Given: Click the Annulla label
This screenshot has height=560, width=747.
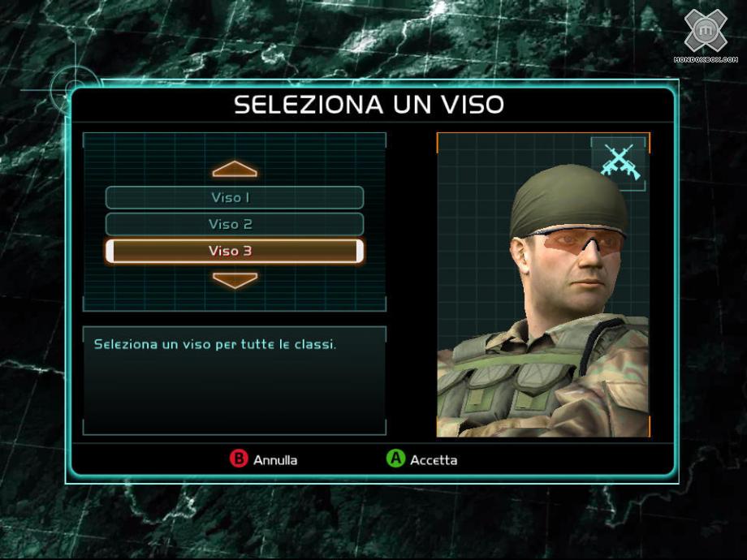Looking at the screenshot, I should pyautogui.click(x=275, y=460).
